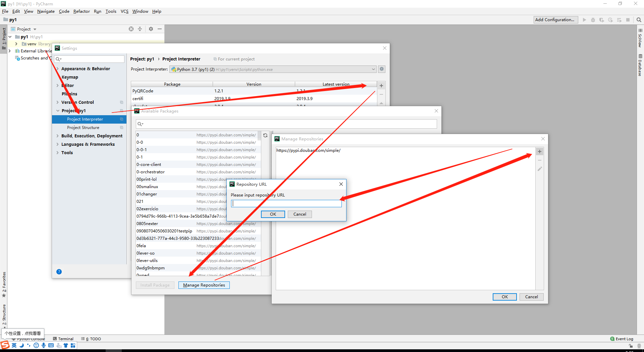The width and height of the screenshot is (644, 352).
Task: Click Cancel in Repository URL dialog
Action: pyautogui.click(x=300, y=214)
